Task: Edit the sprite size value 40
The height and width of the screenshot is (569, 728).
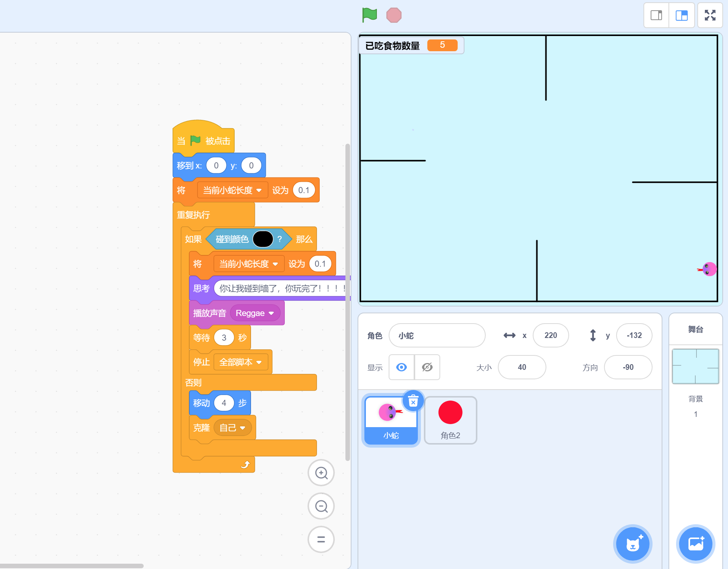Action: pyautogui.click(x=522, y=367)
